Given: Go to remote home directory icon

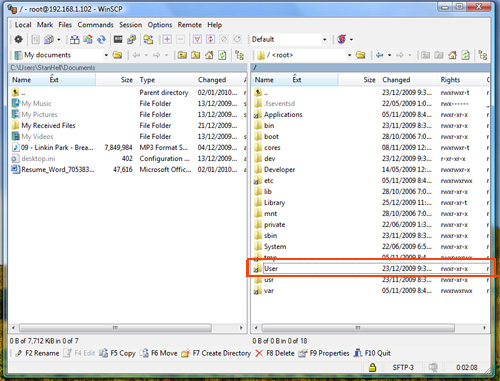Looking at the screenshot, I should [452, 55].
